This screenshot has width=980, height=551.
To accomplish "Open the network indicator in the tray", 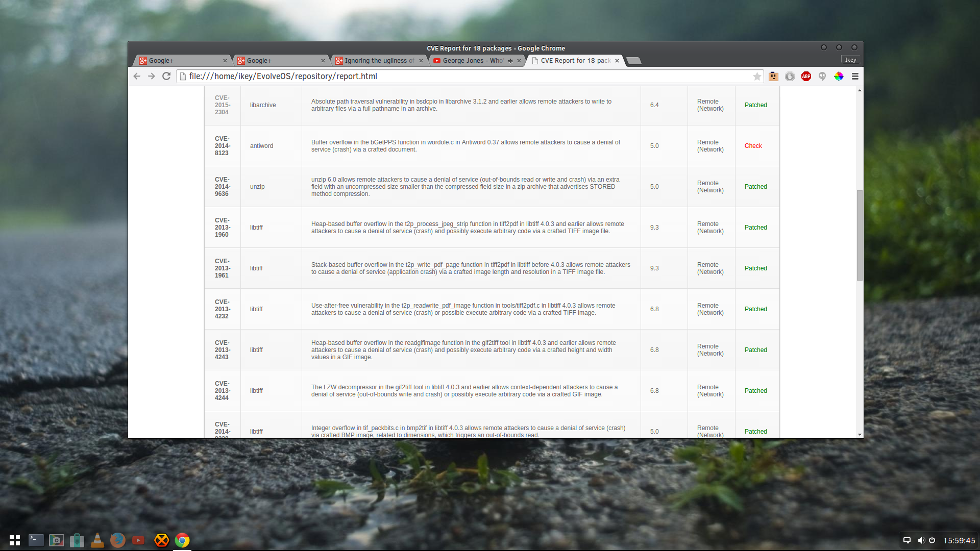I will click(906, 540).
